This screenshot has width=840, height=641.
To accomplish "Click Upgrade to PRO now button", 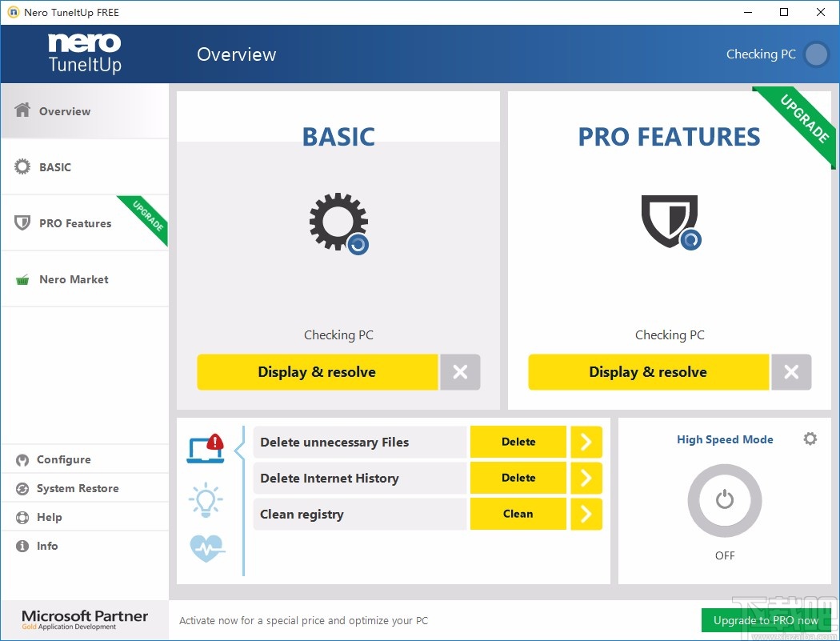I will point(766,620).
